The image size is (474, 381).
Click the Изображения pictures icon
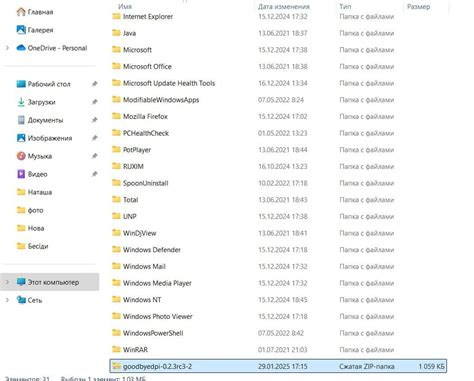(21, 138)
